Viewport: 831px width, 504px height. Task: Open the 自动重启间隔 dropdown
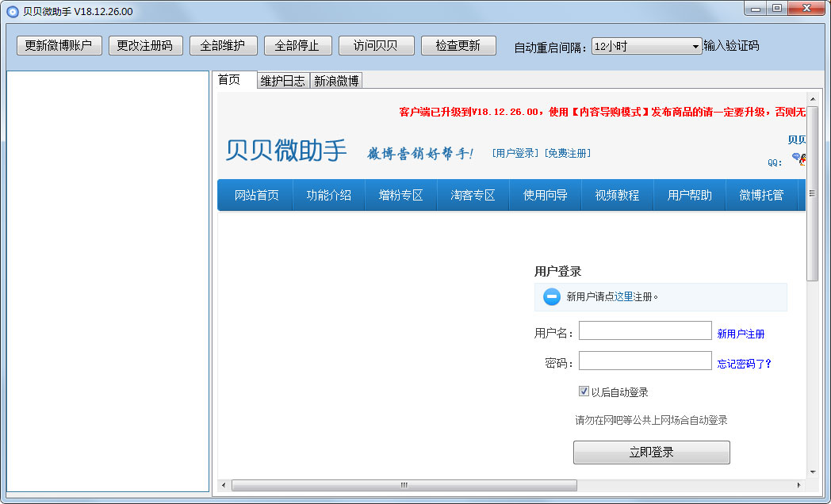[646, 46]
